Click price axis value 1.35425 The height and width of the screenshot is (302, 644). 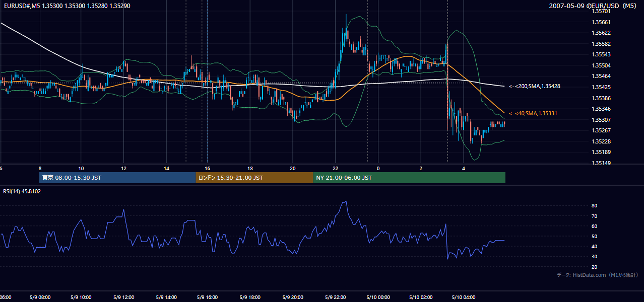[602, 87]
